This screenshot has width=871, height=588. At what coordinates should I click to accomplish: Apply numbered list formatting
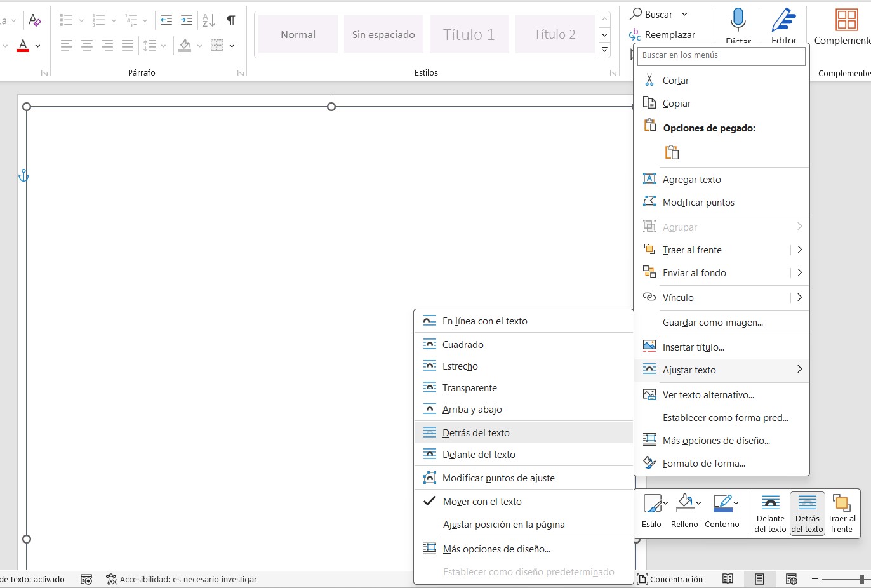pos(99,20)
